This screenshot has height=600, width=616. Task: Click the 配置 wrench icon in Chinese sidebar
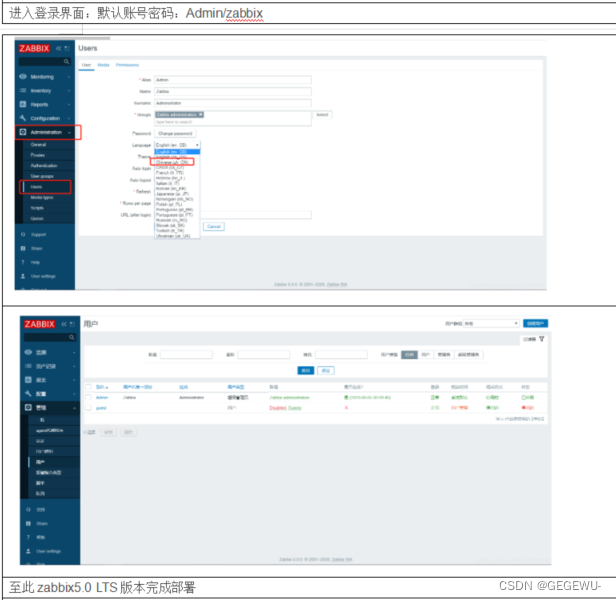point(28,393)
